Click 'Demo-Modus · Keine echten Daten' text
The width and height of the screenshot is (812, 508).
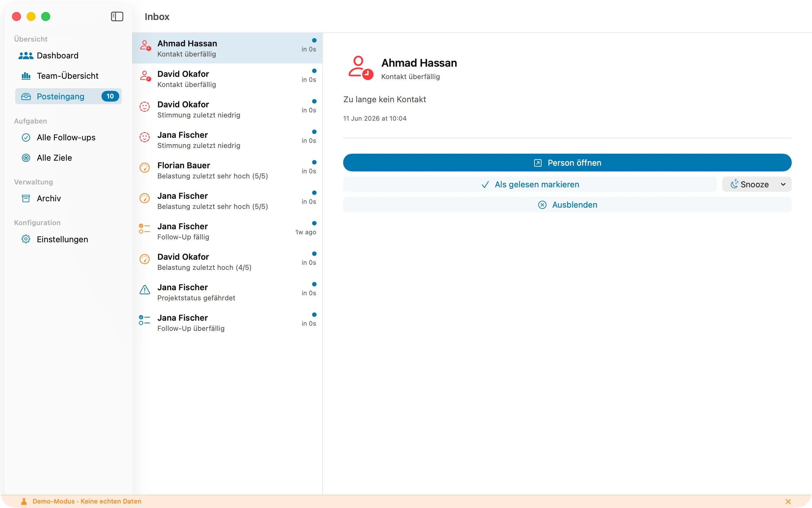click(x=87, y=501)
